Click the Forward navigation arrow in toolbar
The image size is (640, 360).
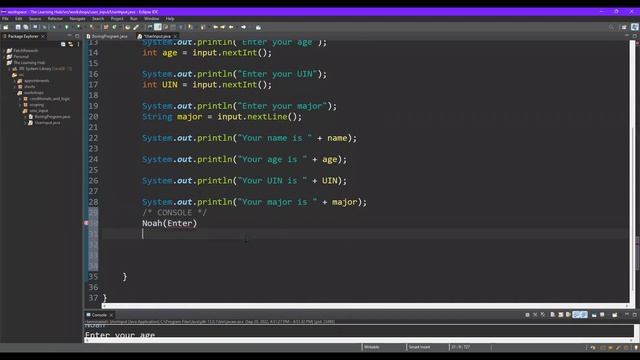(244, 27)
